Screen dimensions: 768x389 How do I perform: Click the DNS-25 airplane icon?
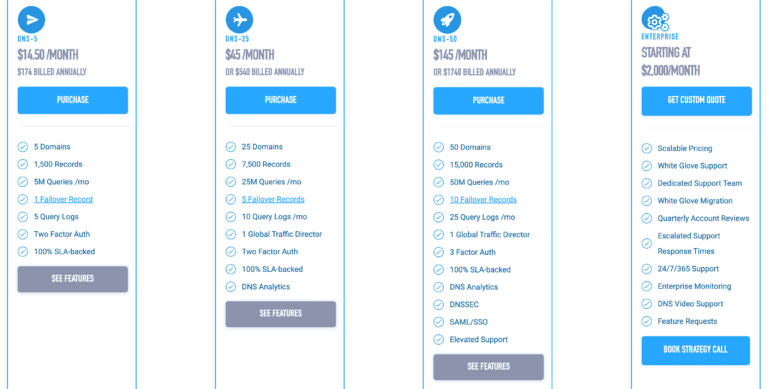240,20
